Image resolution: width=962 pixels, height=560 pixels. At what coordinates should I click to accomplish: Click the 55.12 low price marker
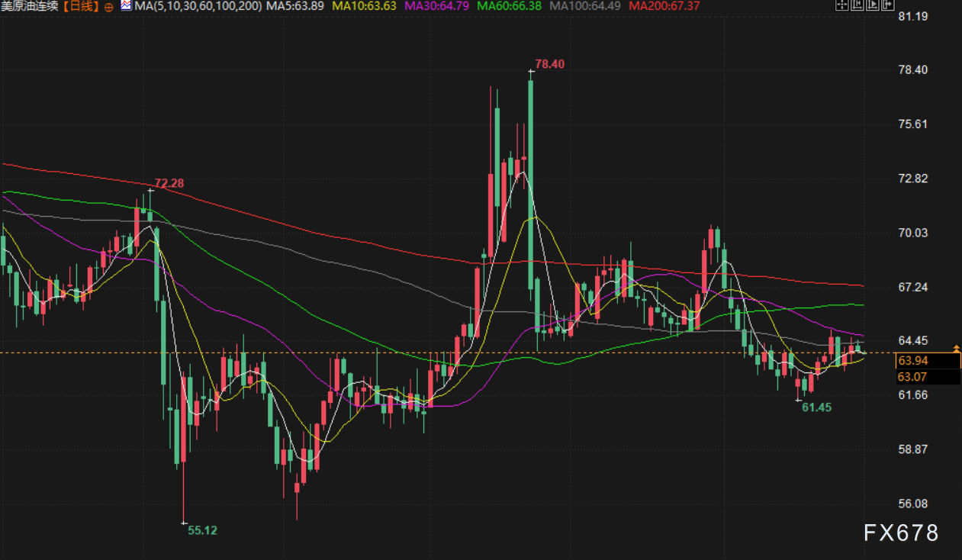pos(202,530)
